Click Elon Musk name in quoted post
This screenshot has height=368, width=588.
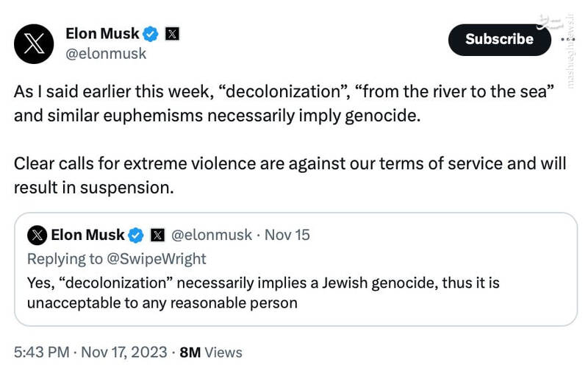(x=87, y=235)
